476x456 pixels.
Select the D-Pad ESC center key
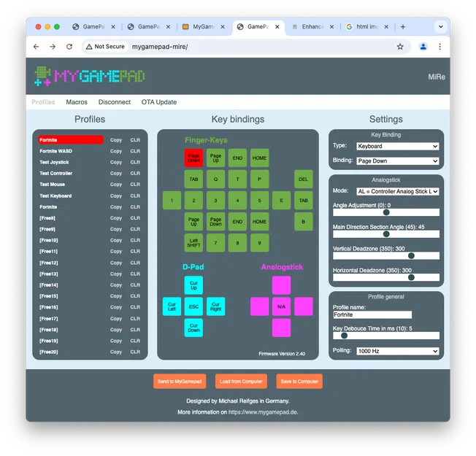tap(193, 306)
